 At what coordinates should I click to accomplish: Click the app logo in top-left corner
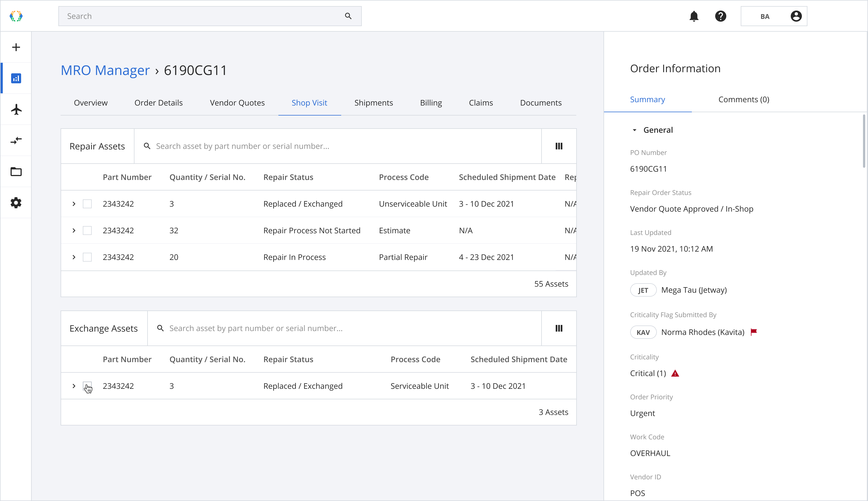[16, 16]
